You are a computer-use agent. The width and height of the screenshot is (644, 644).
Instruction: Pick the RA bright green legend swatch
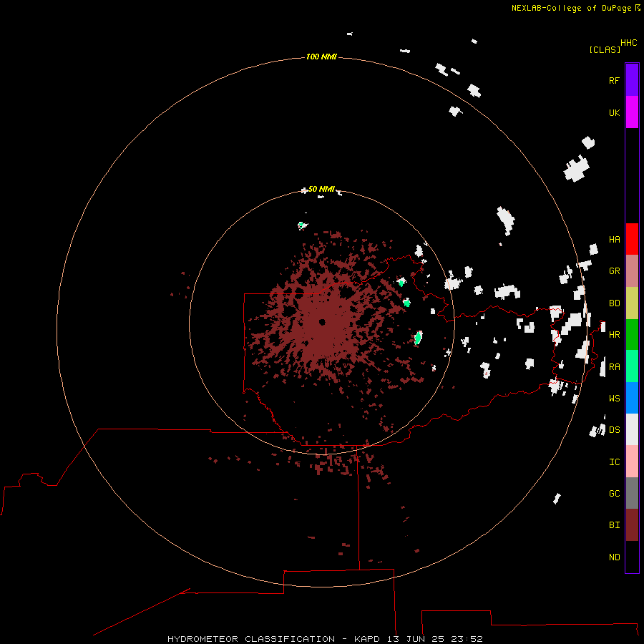pyautogui.click(x=632, y=366)
